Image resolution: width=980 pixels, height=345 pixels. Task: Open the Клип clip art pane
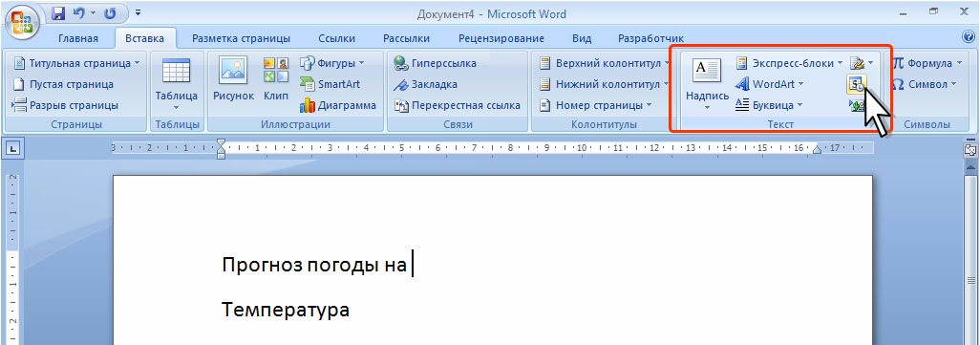point(276,78)
